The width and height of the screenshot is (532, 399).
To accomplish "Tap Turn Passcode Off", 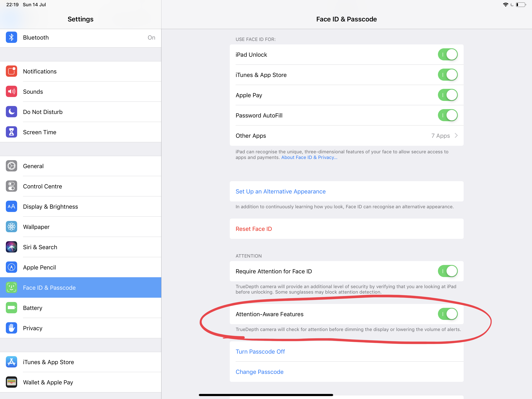I will click(x=346, y=351).
